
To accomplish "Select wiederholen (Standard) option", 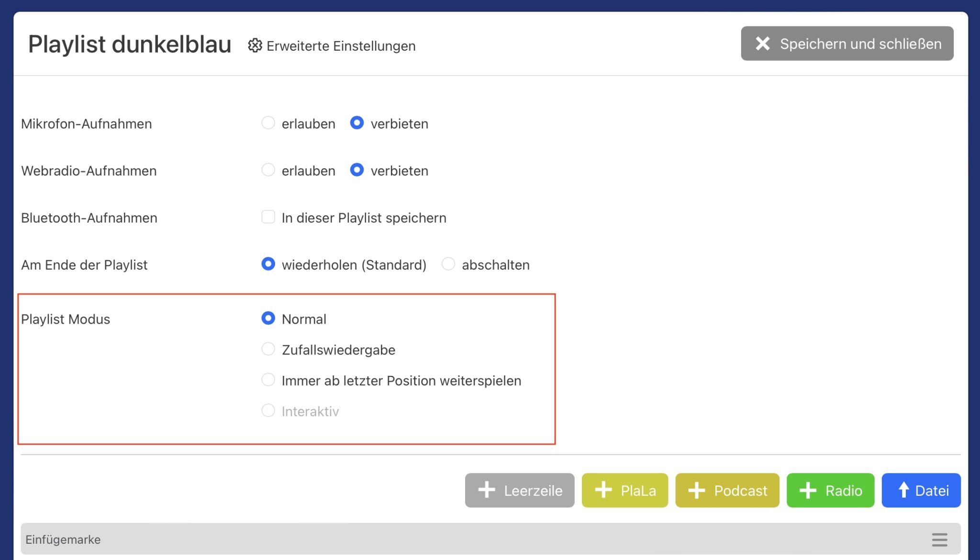I will click(268, 264).
